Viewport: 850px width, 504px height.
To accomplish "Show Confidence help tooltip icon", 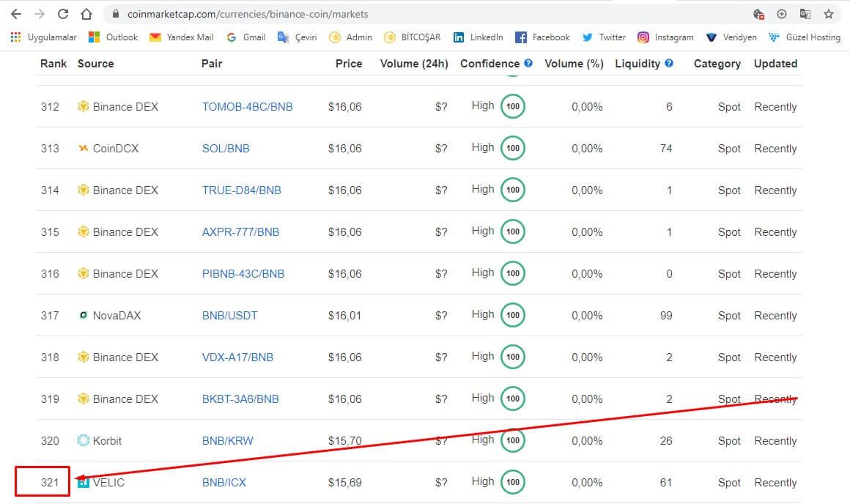I will coord(528,63).
